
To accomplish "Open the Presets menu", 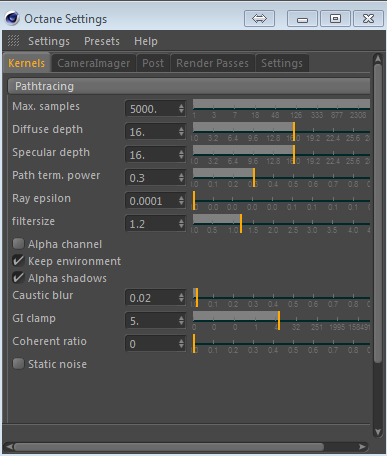I will [x=102, y=41].
